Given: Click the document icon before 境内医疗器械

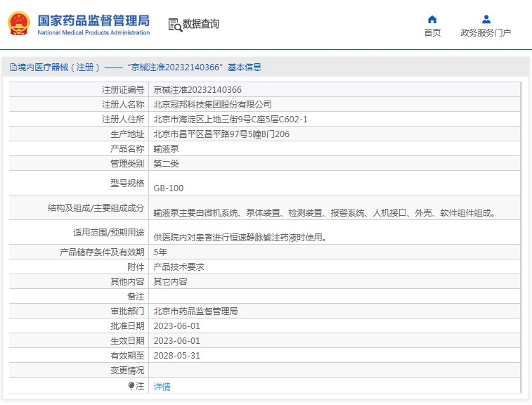Looking at the screenshot, I should pyautogui.click(x=13, y=67).
